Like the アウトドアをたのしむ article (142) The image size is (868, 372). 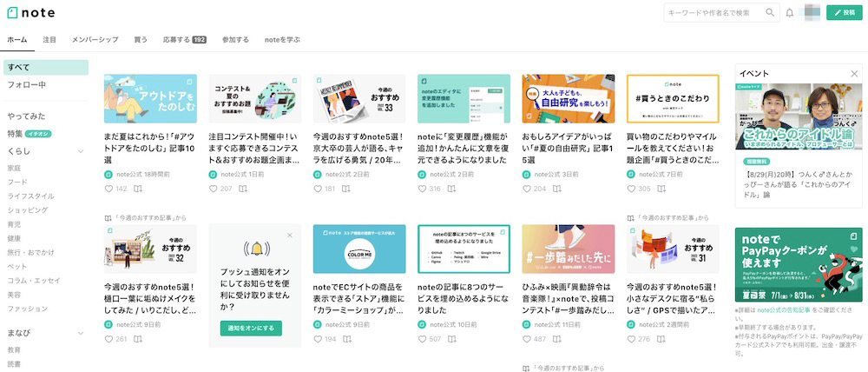[x=108, y=189]
